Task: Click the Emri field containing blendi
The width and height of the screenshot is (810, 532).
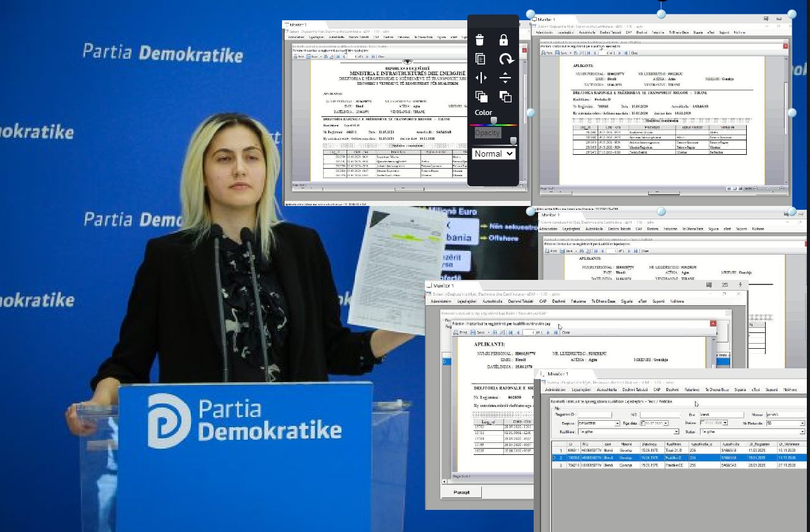Action: (721, 414)
